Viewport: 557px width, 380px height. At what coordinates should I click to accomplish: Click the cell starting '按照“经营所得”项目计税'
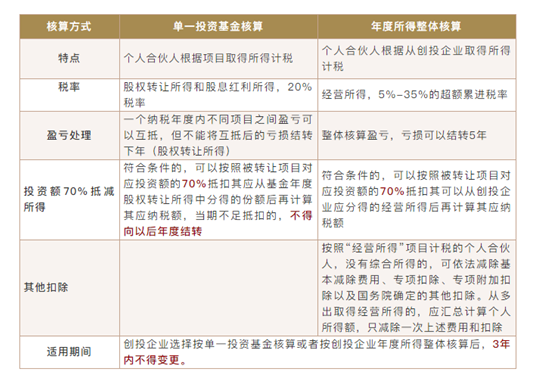click(x=416, y=287)
